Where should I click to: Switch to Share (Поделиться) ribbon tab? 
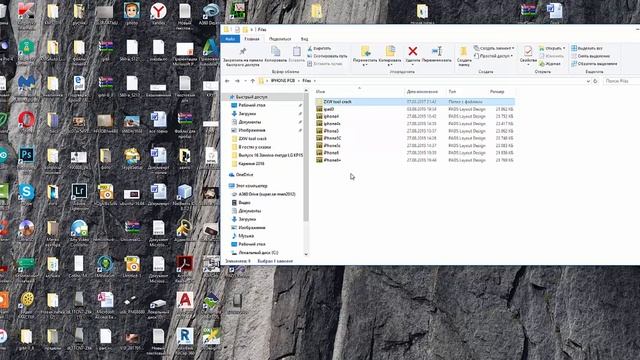click(280, 39)
